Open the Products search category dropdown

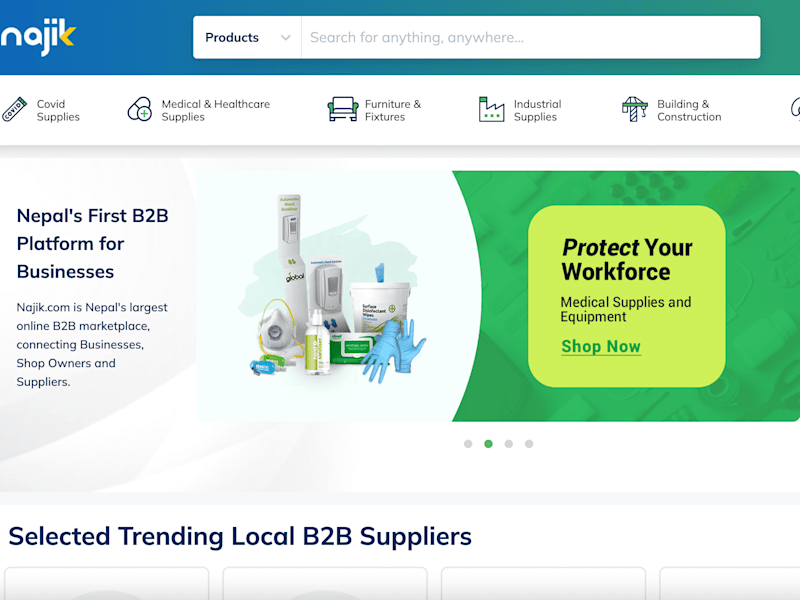(x=247, y=37)
